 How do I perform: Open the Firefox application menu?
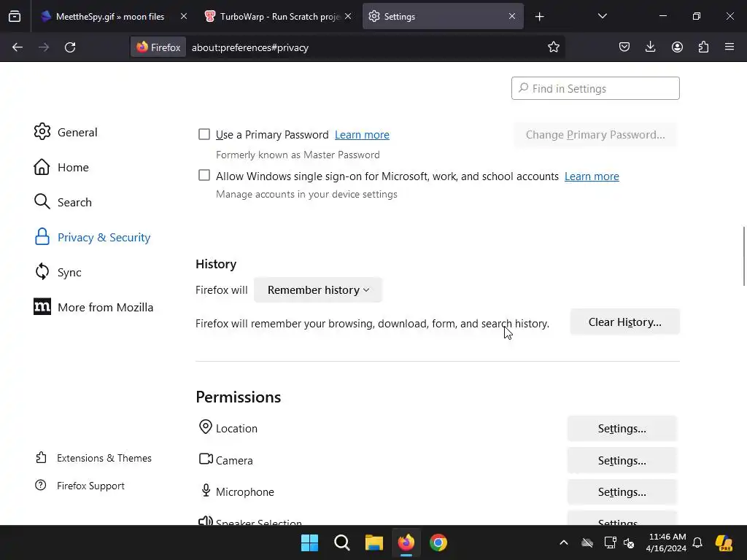click(x=729, y=47)
